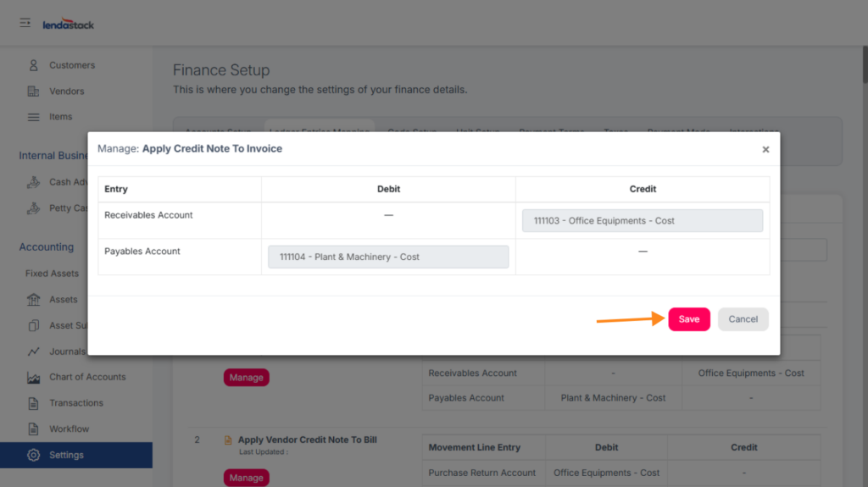
Task: Click the hamburger menu icon
Action: (x=25, y=23)
